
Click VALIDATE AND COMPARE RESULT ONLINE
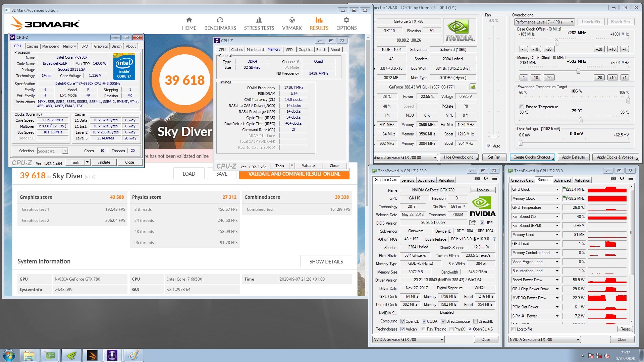click(x=294, y=174)
